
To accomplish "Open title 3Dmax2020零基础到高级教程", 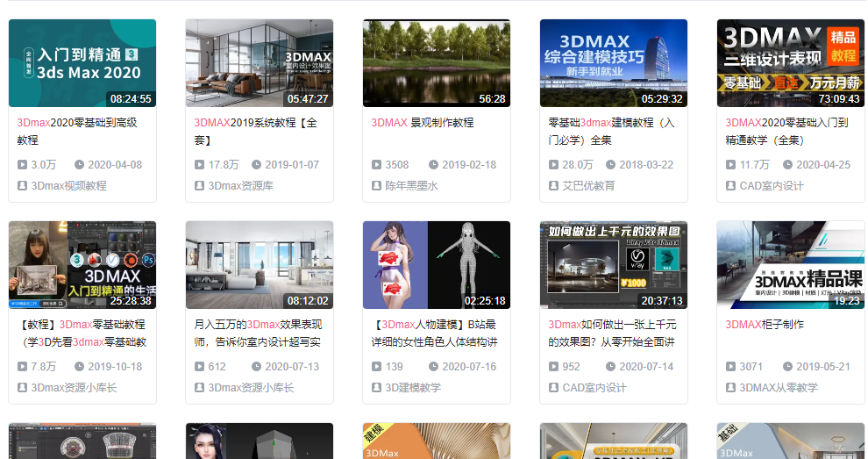I will [77, 132].
